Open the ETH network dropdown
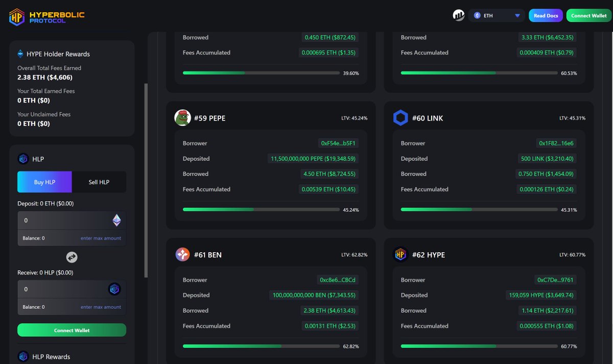Viewport: 613px width, 364px height. (x=497, y=16)
